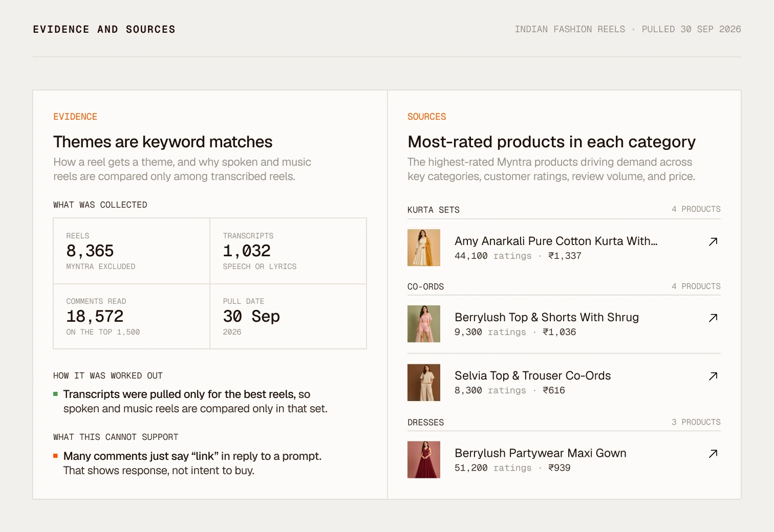View the Selvia Co-Ords product thumbnail

tap(424, 383)
